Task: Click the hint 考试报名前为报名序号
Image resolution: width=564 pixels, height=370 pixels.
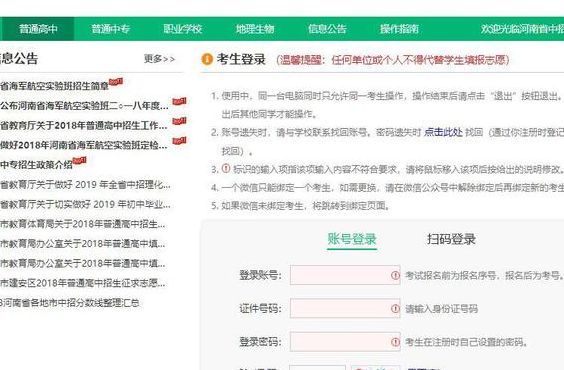Action: click(485, 276)
